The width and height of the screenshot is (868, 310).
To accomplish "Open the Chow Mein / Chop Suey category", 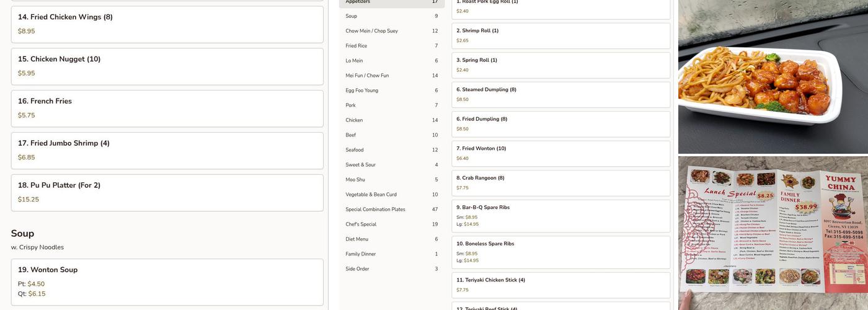I will tap(391, 31).
